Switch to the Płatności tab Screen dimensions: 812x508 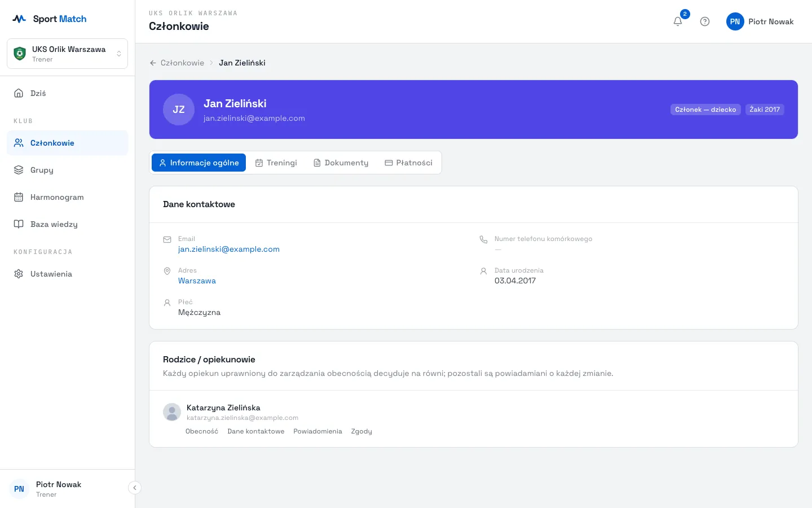[x=409, y=163]
